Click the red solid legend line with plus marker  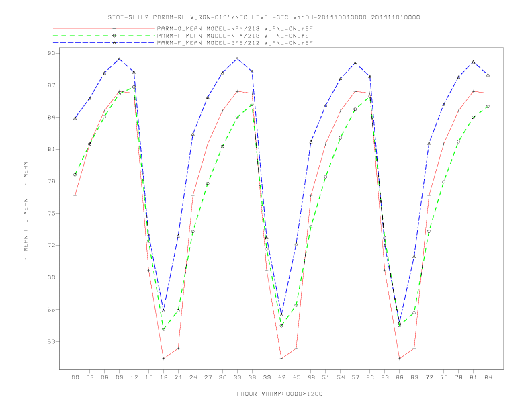(x=104, y=29)
